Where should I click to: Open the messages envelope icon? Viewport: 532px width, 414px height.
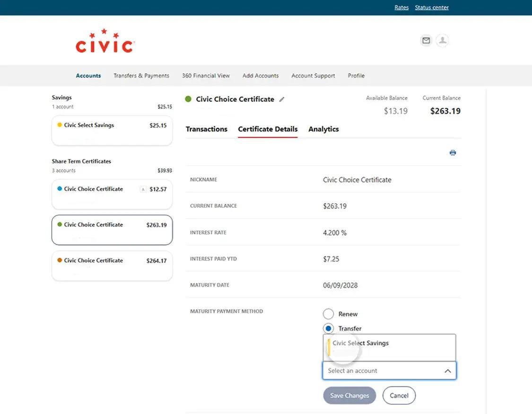(426, 41)
